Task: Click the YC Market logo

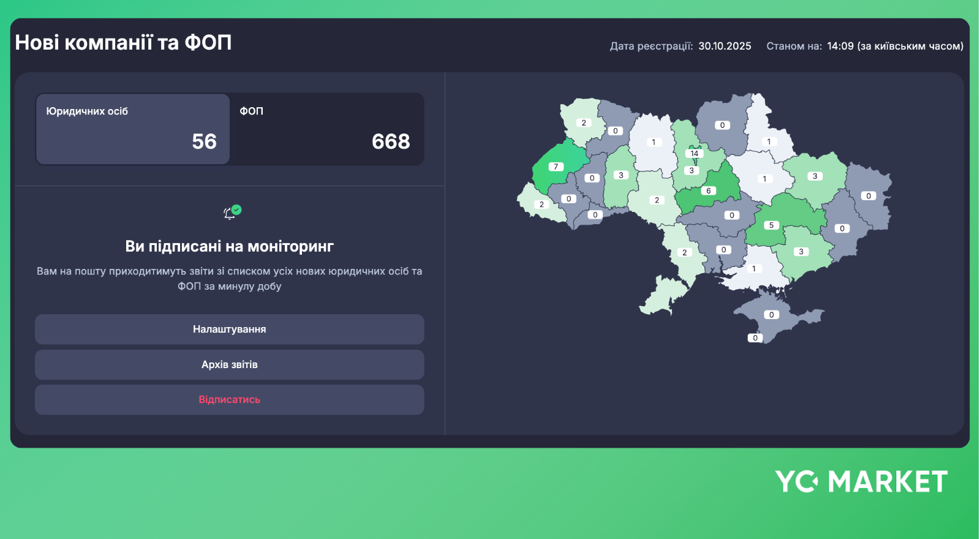Action: [x=861, y=481]
